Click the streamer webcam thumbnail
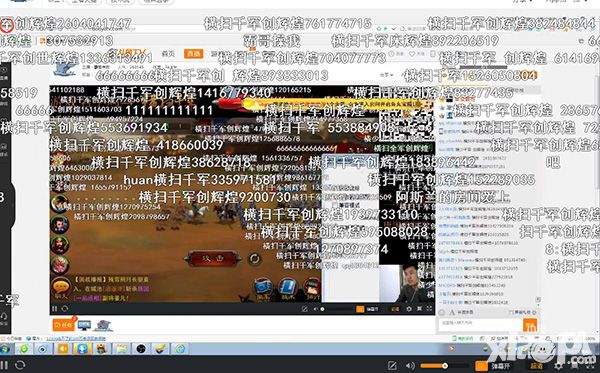 coord(408,283)
